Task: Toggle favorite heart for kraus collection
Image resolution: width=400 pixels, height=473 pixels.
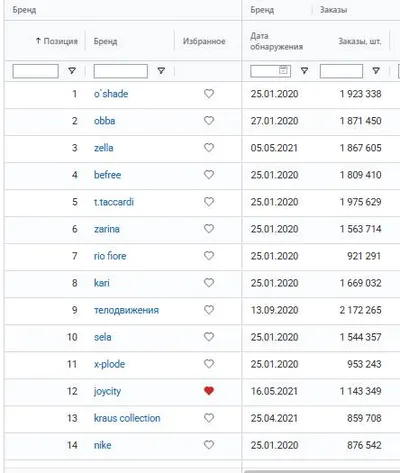Action: point(209,418)
